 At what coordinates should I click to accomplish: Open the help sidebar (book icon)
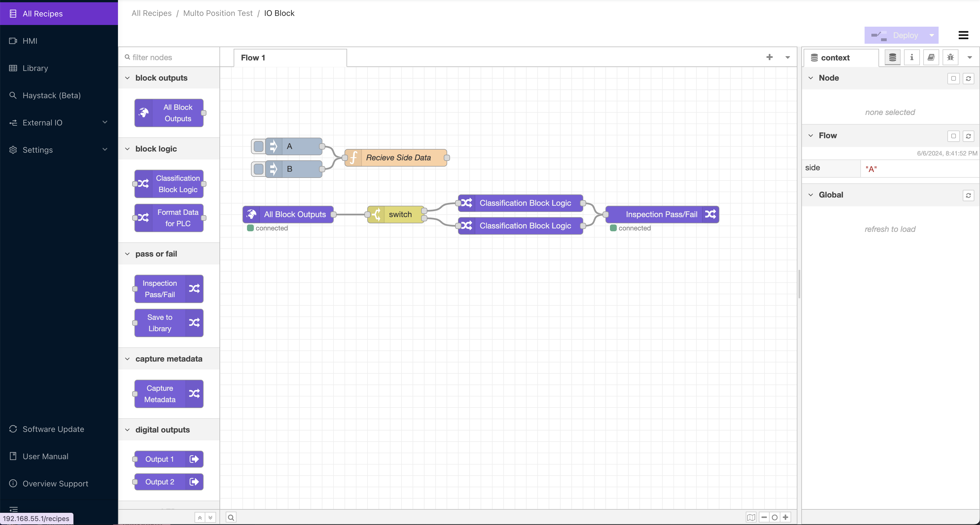pos(931,57)
